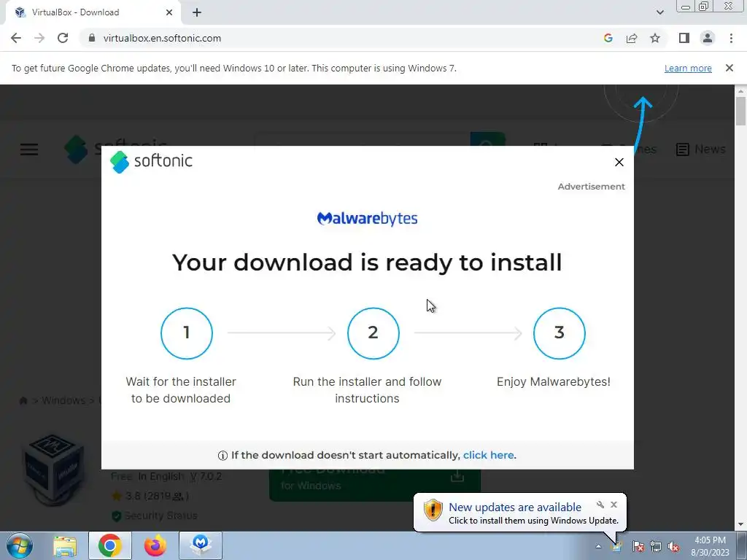Click the Free Download for Windows button
Viewport: 747px width, 560px height.
point(374,485)
